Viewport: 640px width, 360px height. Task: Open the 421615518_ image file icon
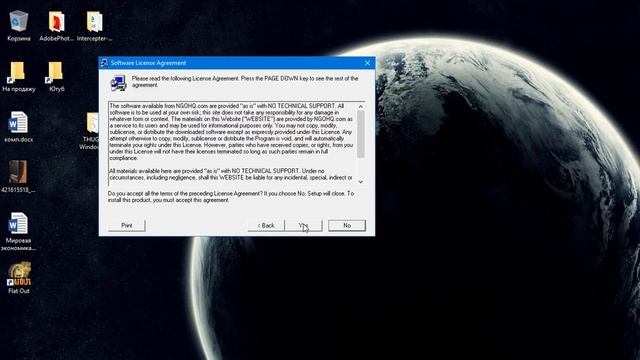coord(18,177)
